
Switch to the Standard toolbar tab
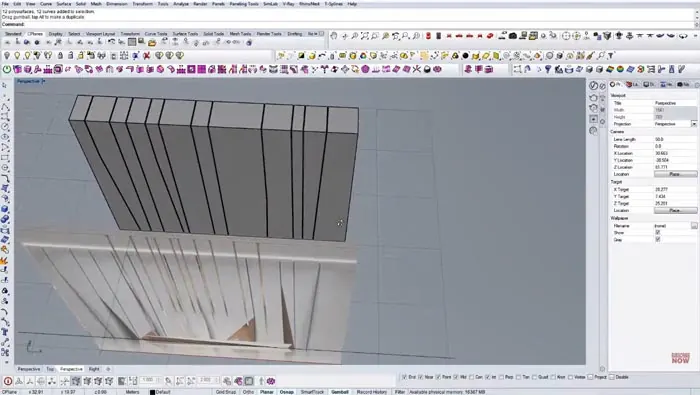[x=13, y=34]
